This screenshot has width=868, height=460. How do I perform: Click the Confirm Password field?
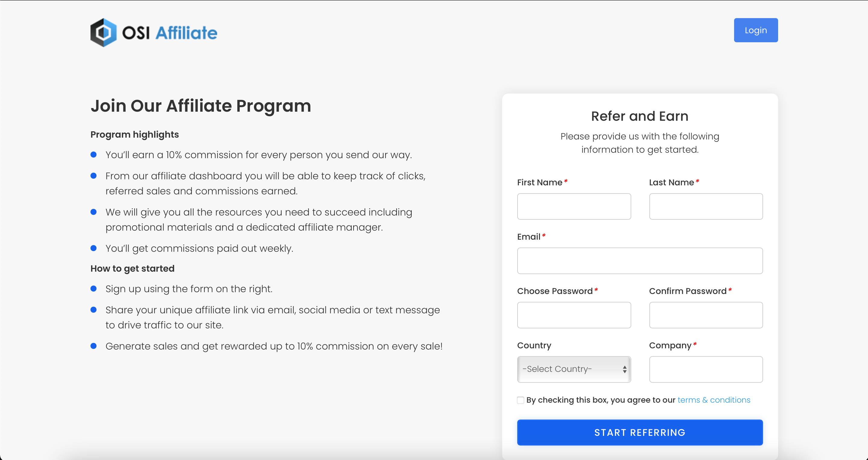706,315
